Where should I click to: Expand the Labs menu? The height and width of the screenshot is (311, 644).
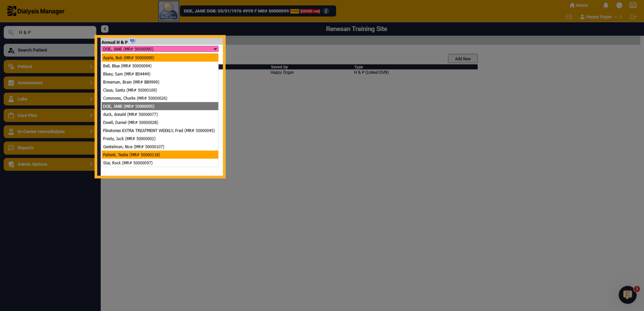[50, 99]
